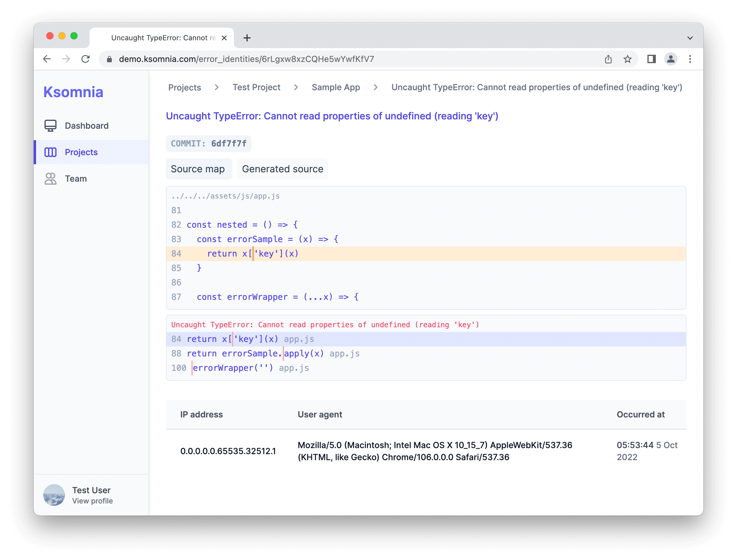This screenshot has width=737, height=560.
Task: Navigate back in browser history
Action: pyautogui.click(x=47, y=59)
